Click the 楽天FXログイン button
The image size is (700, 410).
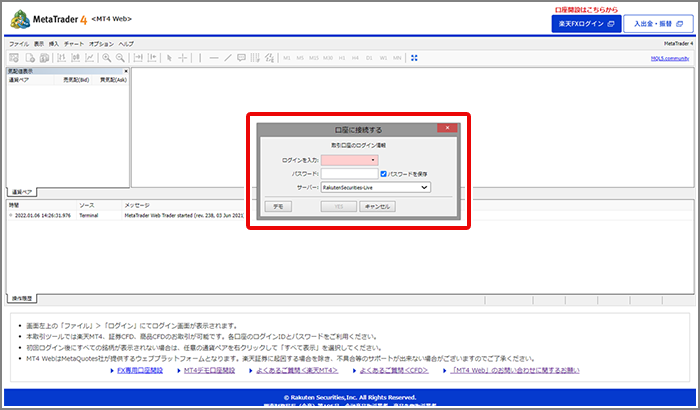587,24
